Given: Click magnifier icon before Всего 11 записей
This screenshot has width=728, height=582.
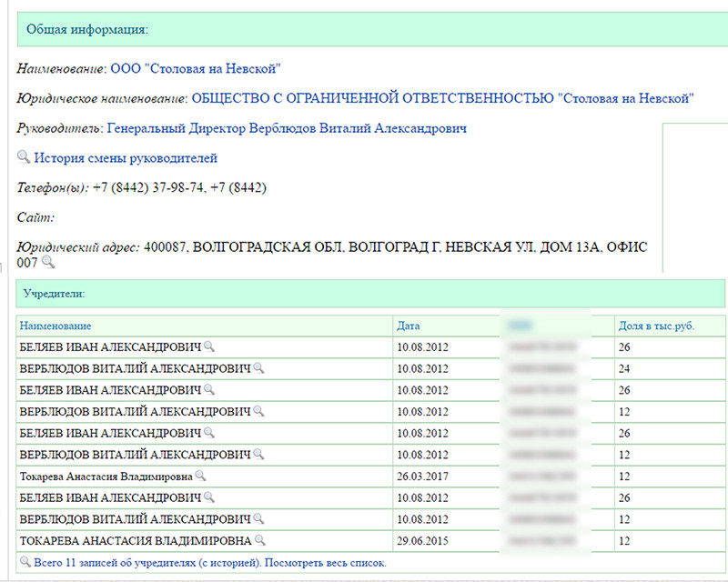Looking at the screenshot, I should [x=25, y=562].
